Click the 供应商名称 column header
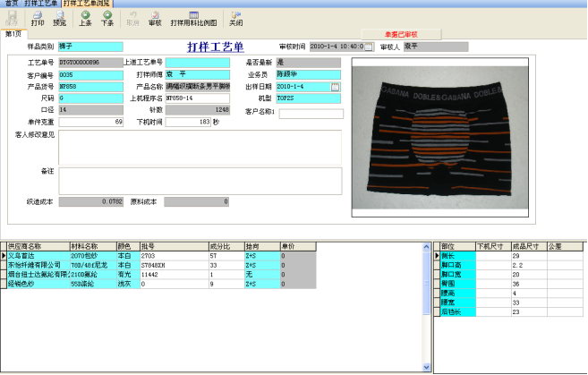The height and width of the screenshot is (375, 588). click(x=36, y=245)
